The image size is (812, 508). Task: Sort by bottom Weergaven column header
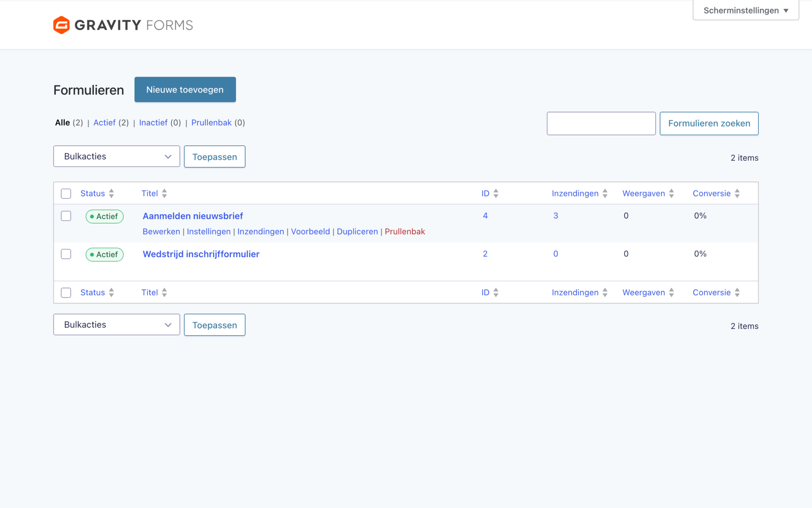click(x=643, y=292)
